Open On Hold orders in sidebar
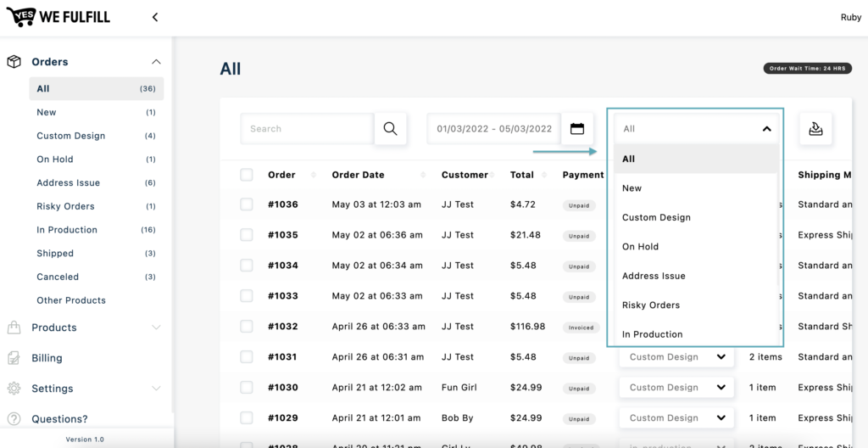The width and height of the screenshot is (868, 448). click(x=97, y=160)
